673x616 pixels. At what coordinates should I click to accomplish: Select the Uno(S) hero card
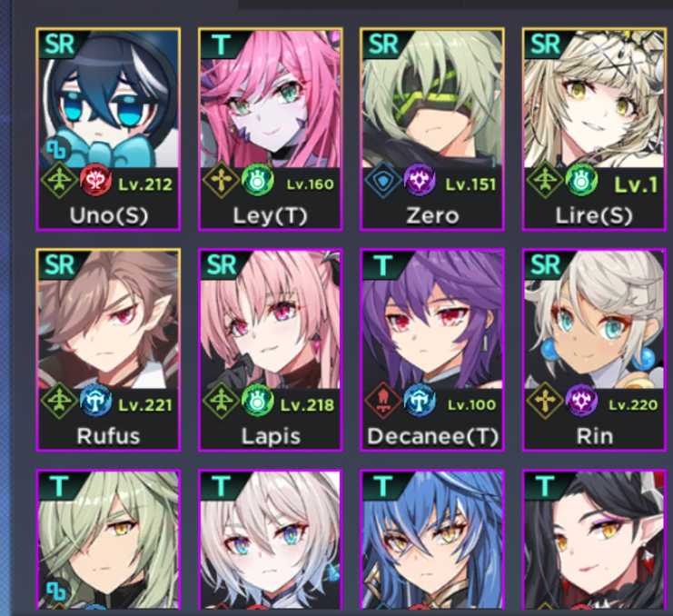click(108, 129)
